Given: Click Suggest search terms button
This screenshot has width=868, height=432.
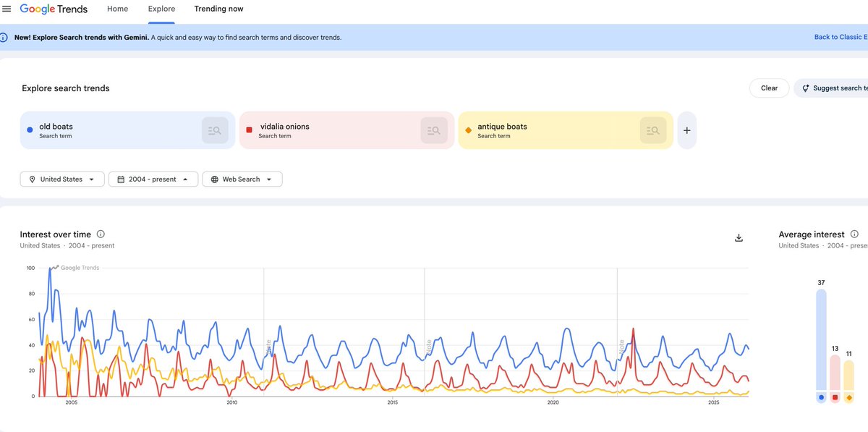Looking at the screenshot, I should pyautogui.click(x=831, y=88).
